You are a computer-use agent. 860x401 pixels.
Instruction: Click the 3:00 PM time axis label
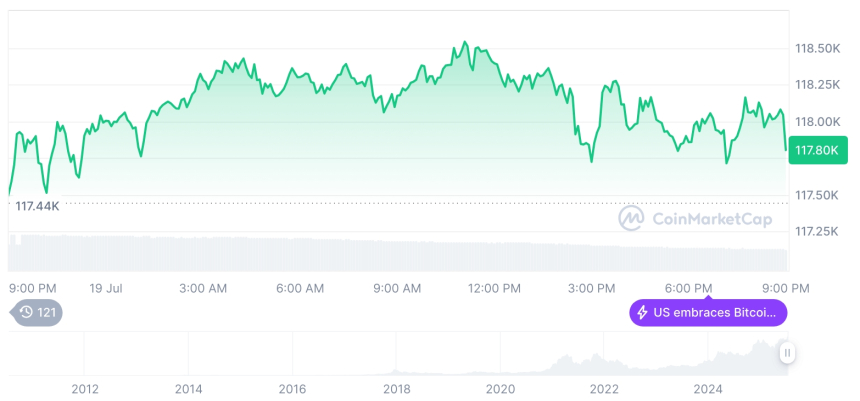click(x=591, y=288)
